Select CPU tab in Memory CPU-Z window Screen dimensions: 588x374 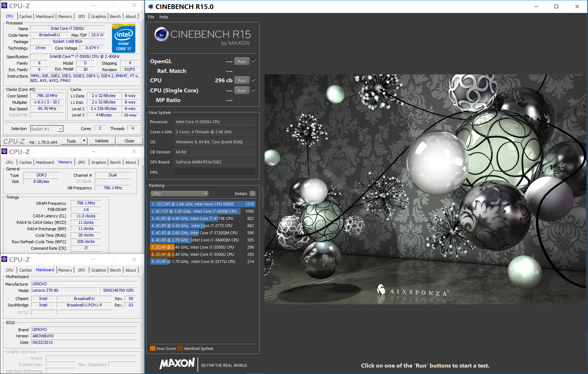coord(10,162)
